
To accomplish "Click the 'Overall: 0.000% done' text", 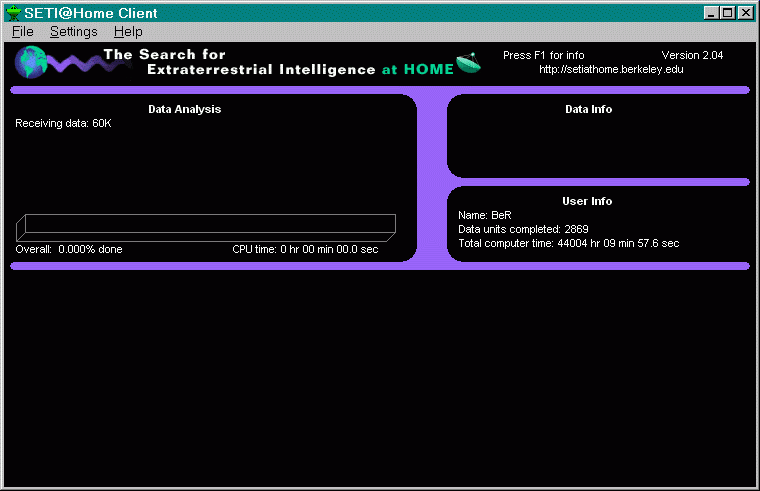I will pyautogui.click(x=69, y=249).
